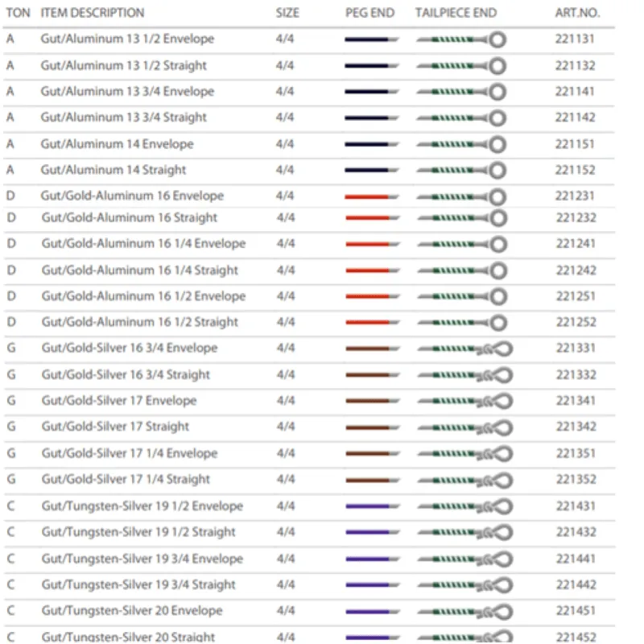Viewport: 644px width, 644px height.
Task: Click the ITEM DESCRIPTION column header
Action: point(93,13)
